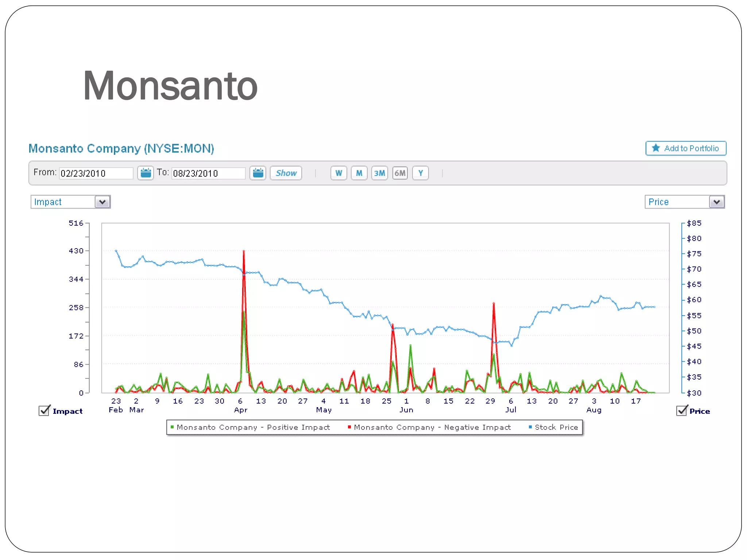The height and width of the screenshot is (560, 747).
Task: Select the M monthly range button
Action: point(359,173)
